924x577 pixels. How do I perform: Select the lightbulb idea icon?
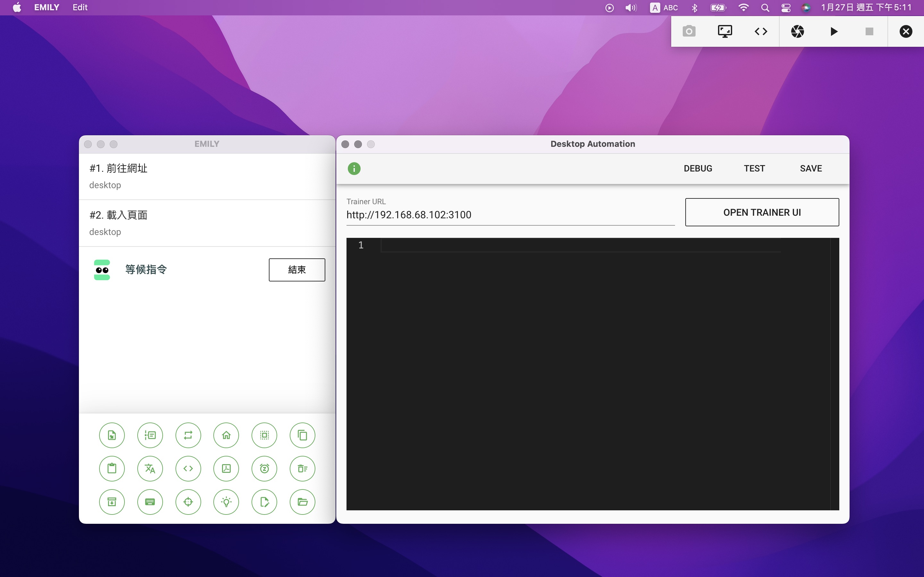(226, 501)
